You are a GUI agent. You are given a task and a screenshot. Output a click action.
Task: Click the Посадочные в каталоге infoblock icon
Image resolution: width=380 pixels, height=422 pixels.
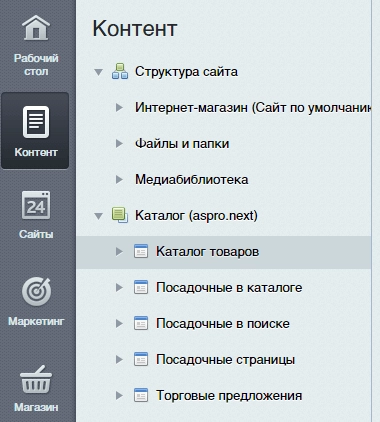(141, 287)
